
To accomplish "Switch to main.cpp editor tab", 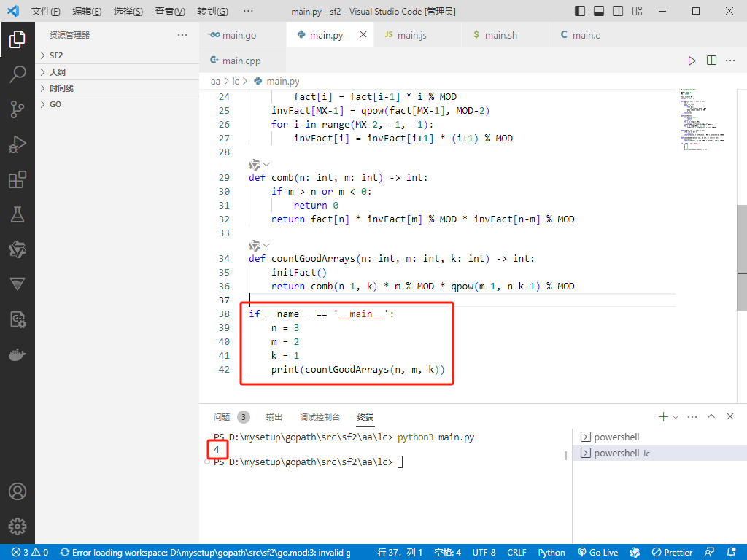I will pyautogui.click(x=243, y=61).
